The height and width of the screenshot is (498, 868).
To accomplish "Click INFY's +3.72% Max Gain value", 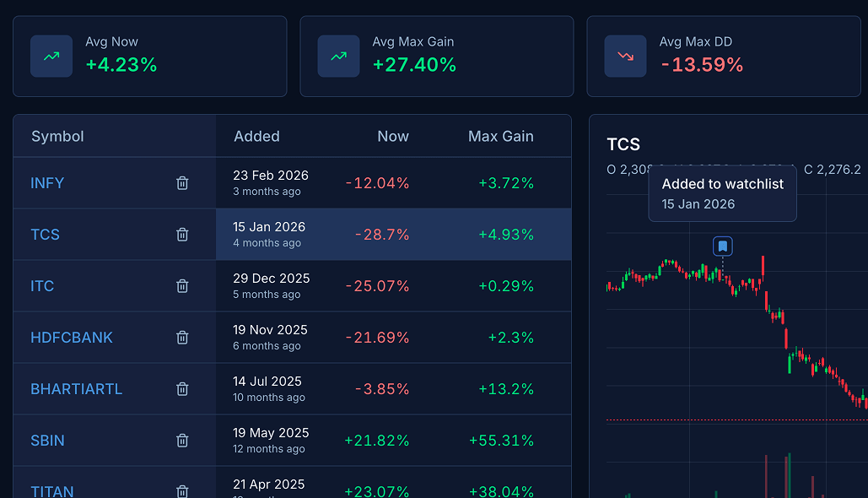I will [x=506, y=183].
